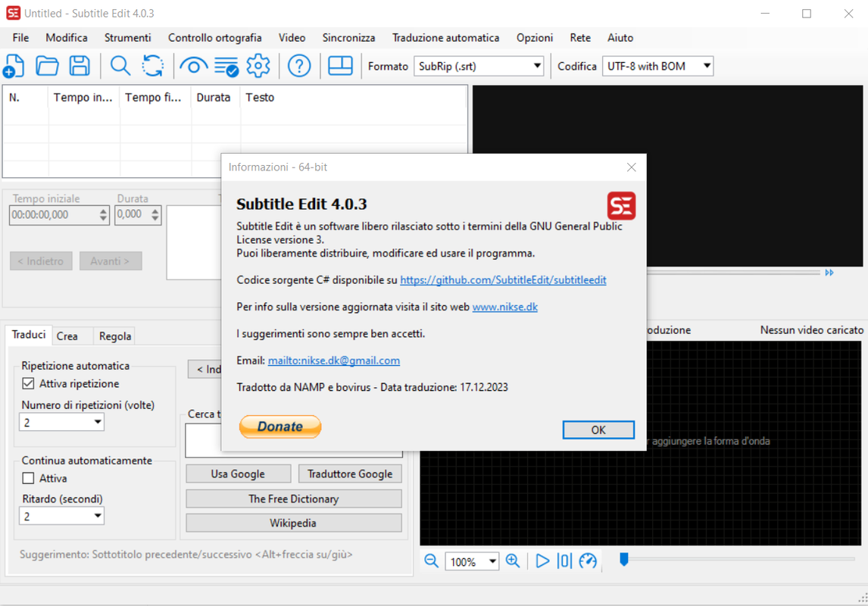Open the Formato SubRip dropdown
The image size is (868, 606).
[479, 67]
